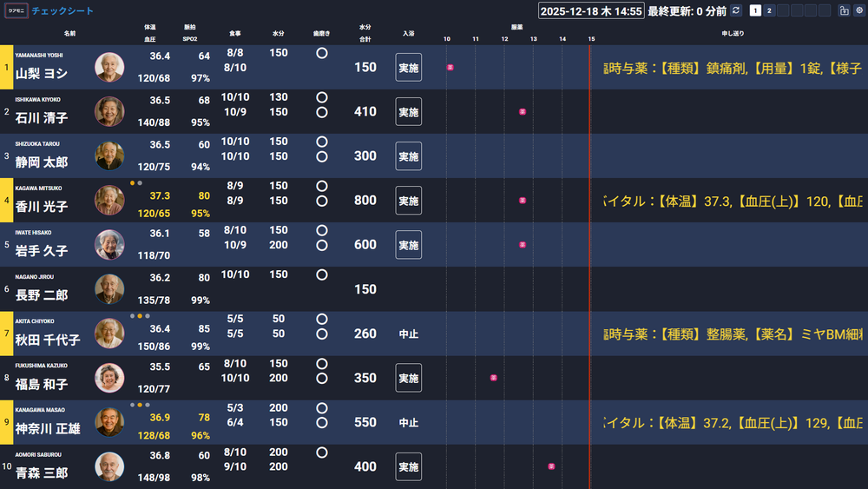Open 香川 光子's profile photo

tap(109, 201)
